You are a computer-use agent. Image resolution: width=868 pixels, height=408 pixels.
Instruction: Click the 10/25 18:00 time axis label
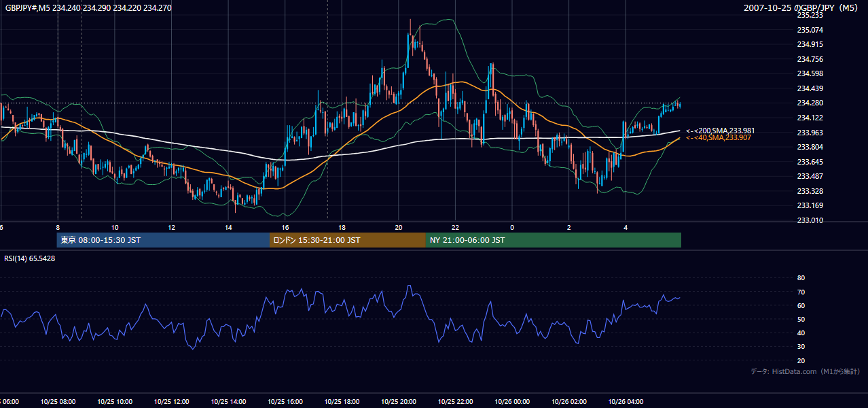tap(342, 402)
